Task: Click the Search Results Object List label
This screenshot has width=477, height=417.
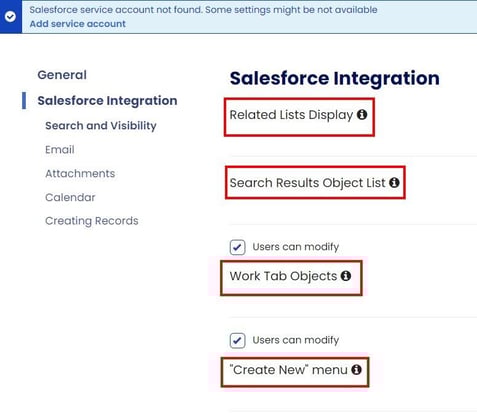Action: [307, 183]
